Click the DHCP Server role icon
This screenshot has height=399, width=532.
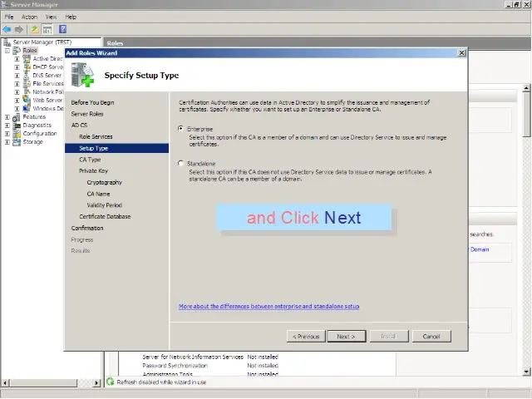(27, 66)
